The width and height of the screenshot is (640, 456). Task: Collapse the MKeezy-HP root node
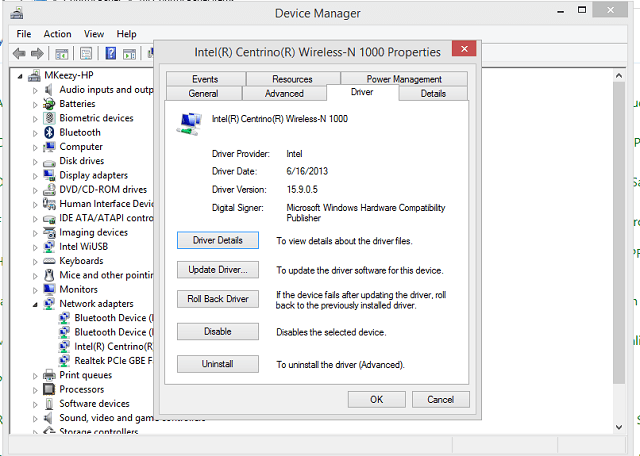pos(21,76)
